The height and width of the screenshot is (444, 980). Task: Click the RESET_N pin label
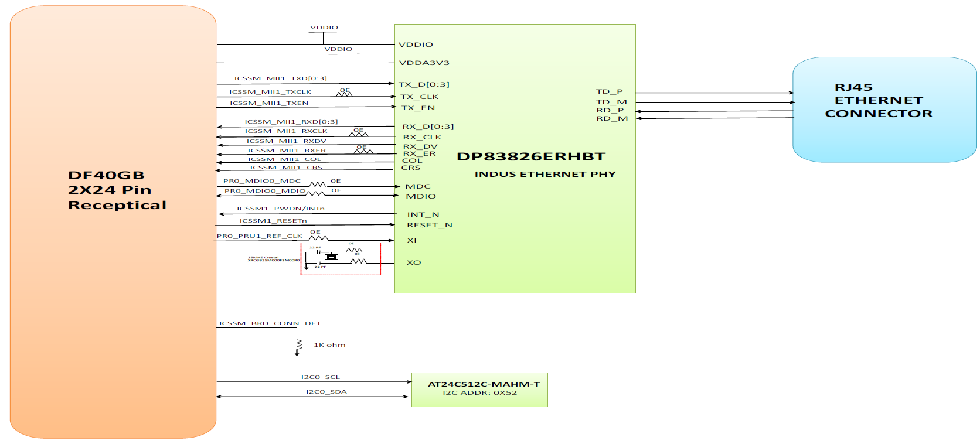point(430,225)
